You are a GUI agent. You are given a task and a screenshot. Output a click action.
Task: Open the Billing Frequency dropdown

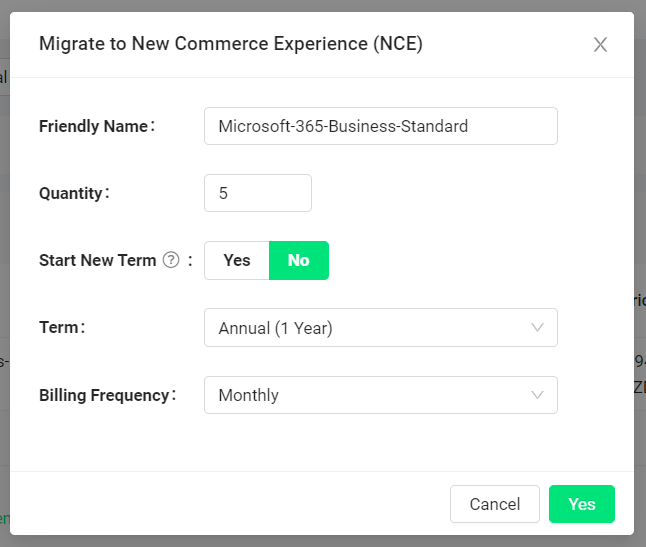381,395
